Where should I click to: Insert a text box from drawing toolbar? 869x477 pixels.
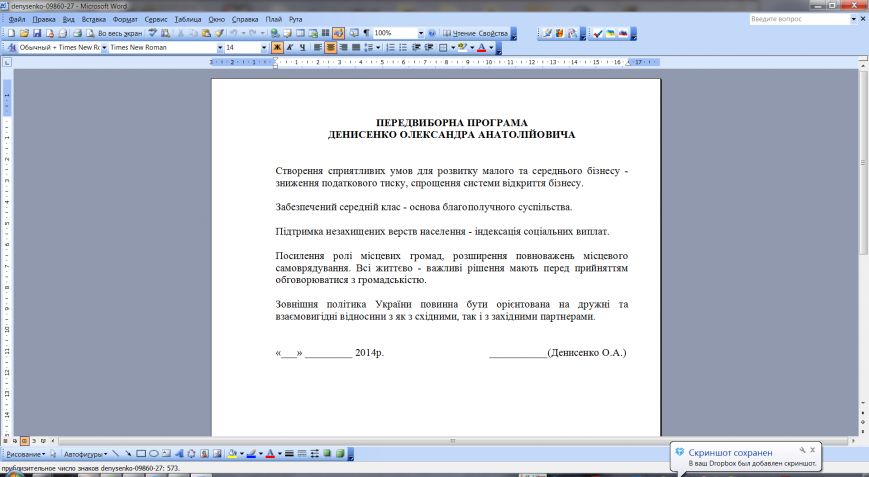click(166, 454)
